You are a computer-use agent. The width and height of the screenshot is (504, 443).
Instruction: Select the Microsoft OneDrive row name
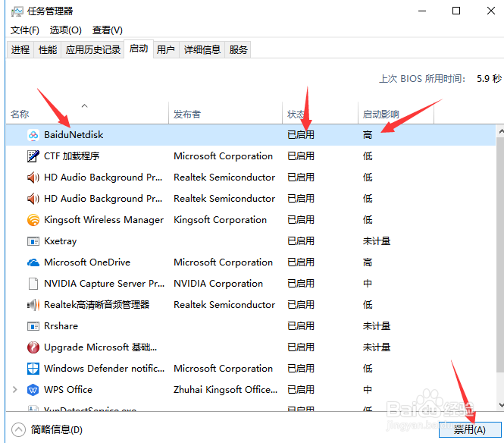tap(87, 262)
